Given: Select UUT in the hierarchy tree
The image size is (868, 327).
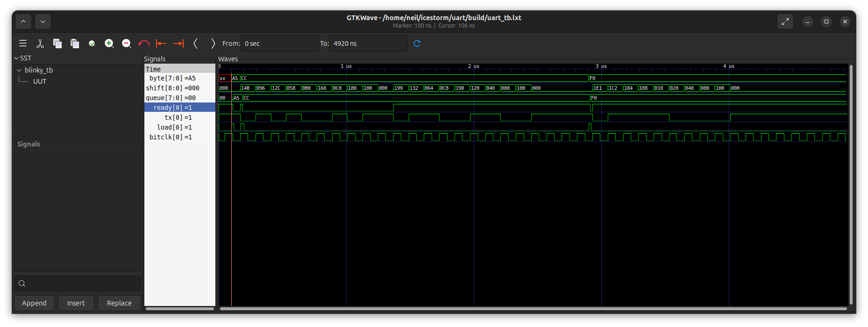Looking at the screenshot, I should pos(40,81).
